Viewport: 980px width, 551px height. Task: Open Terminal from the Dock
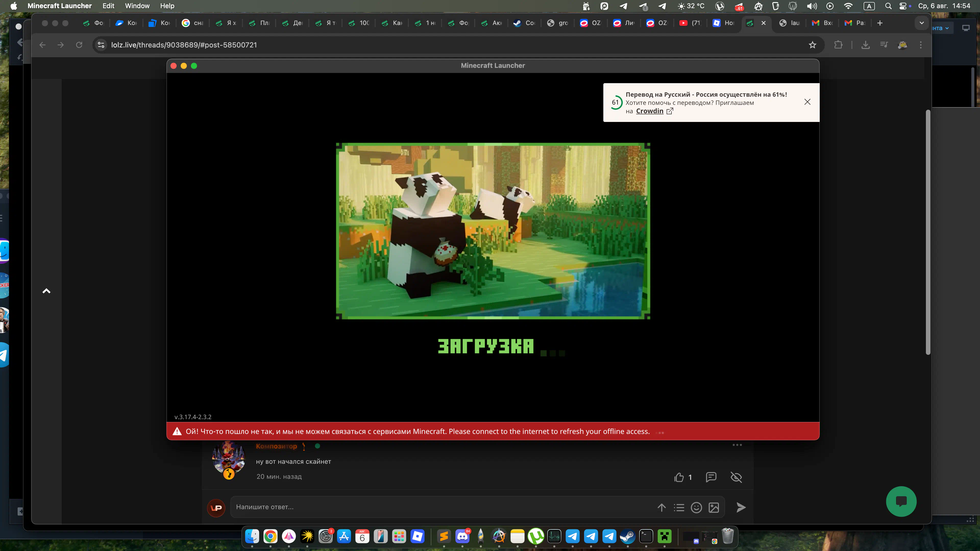pos(646,536)
